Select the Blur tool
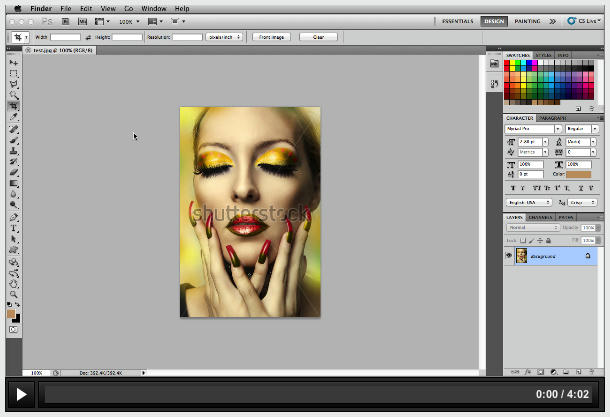Screen dimensions: 610x417 pos(14,194)
